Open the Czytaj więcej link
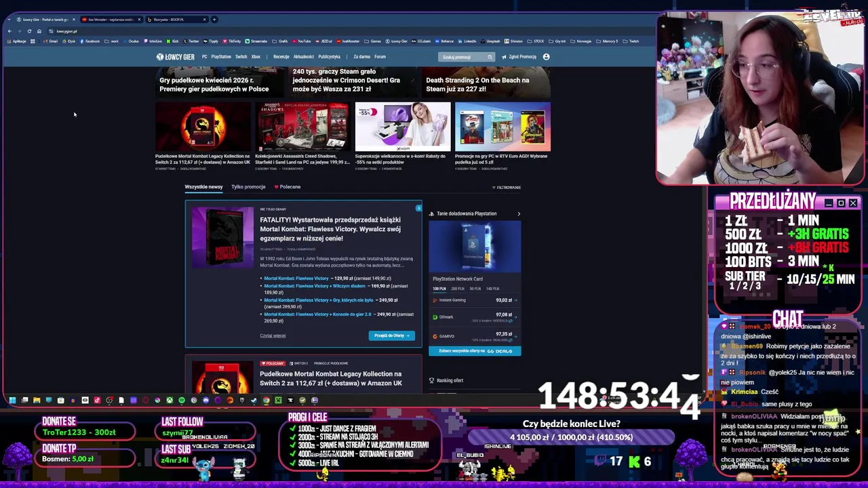Viewport: 868px width, 488px height. [x=273, y=335]
